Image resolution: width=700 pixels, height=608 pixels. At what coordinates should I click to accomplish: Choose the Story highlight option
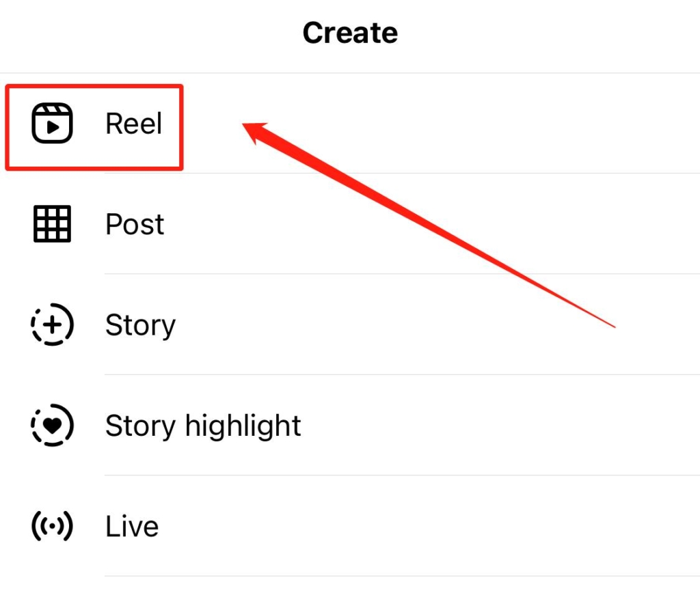tap(202, 424)
